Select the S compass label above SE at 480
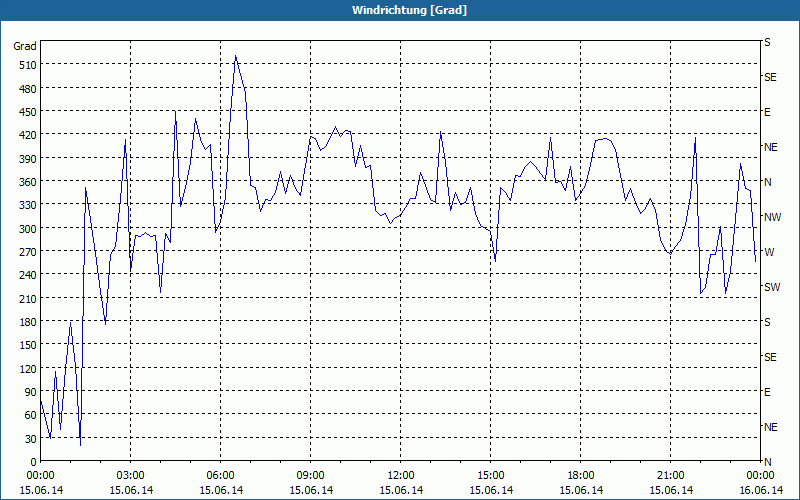The width and height of the screenshot is (800, 500). coord(767,42)
